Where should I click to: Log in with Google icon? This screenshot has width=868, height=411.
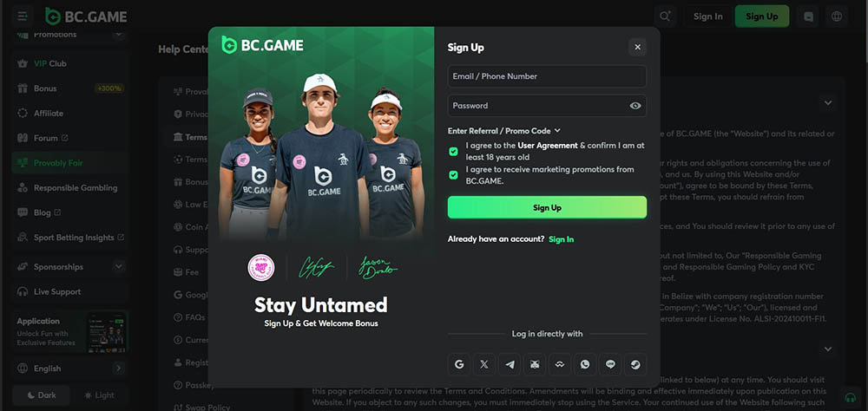tap(459, 364)
